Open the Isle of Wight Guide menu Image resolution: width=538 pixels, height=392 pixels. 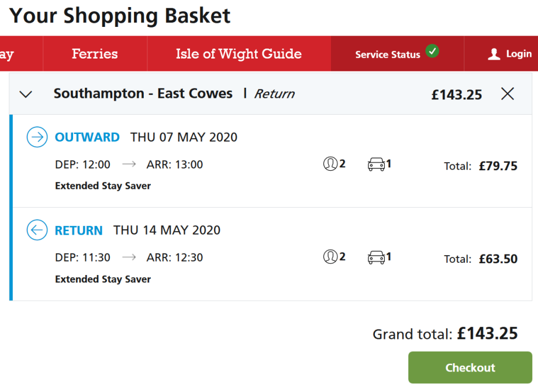pyautogui.click(x=239, y=54)
